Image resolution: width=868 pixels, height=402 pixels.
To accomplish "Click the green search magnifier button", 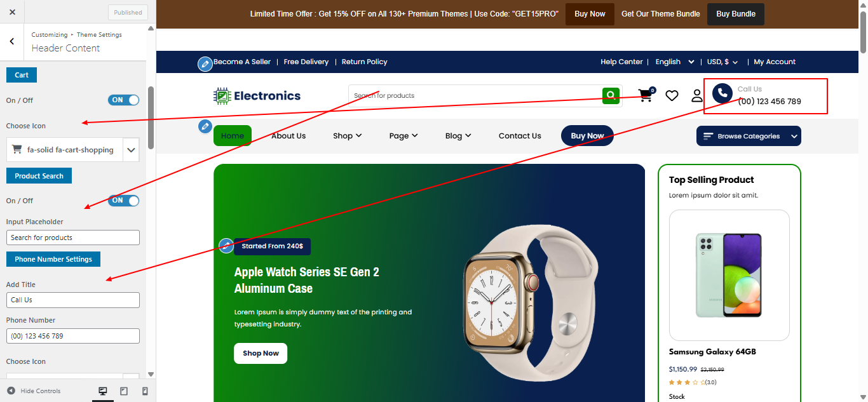I will click(x=611, y=96).
